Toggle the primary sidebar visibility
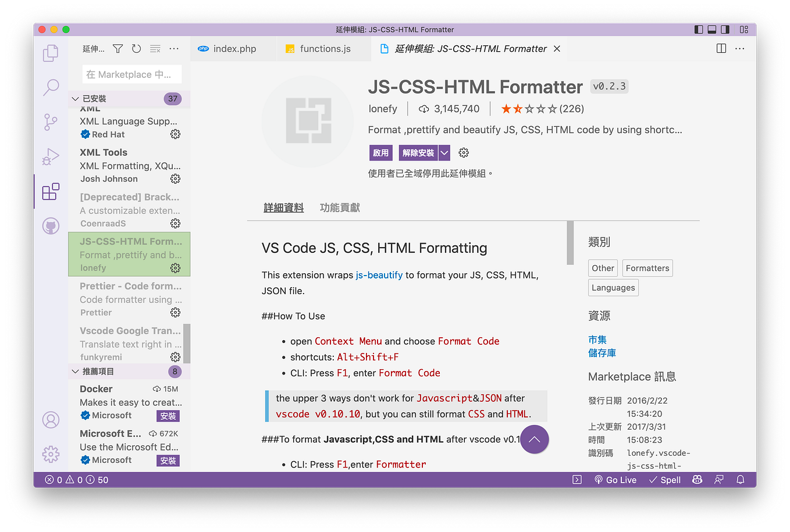 [x=698, y=29]
